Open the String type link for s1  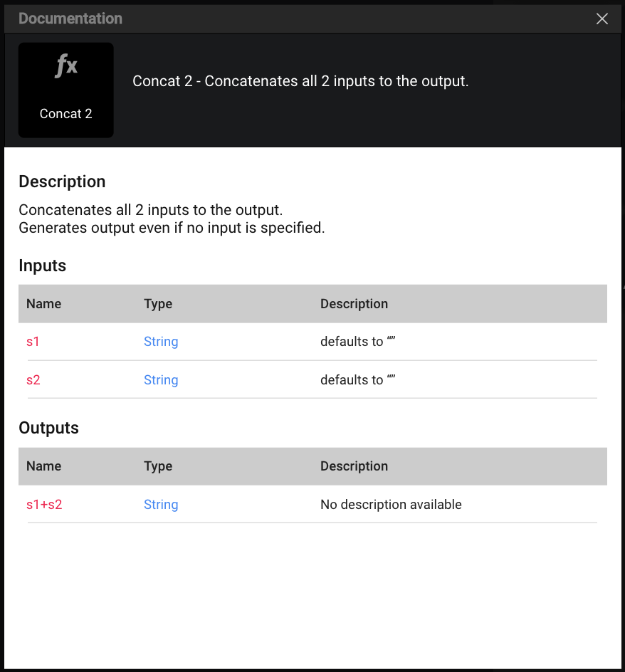click(161, 342)
